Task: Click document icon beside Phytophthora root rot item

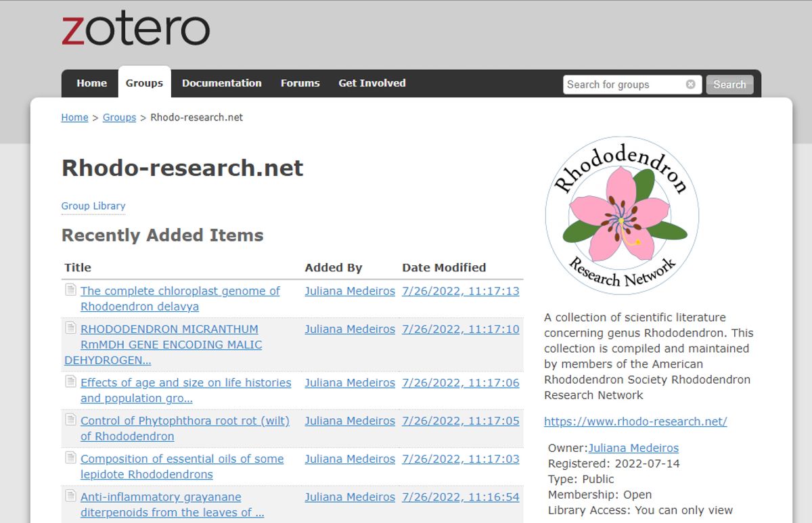Action: coord(70,419)
